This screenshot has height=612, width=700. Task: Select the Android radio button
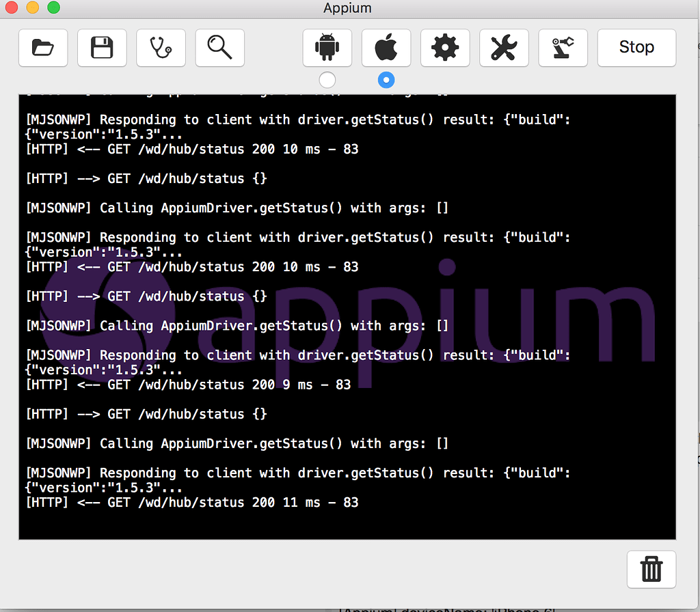tap(327, 80)
